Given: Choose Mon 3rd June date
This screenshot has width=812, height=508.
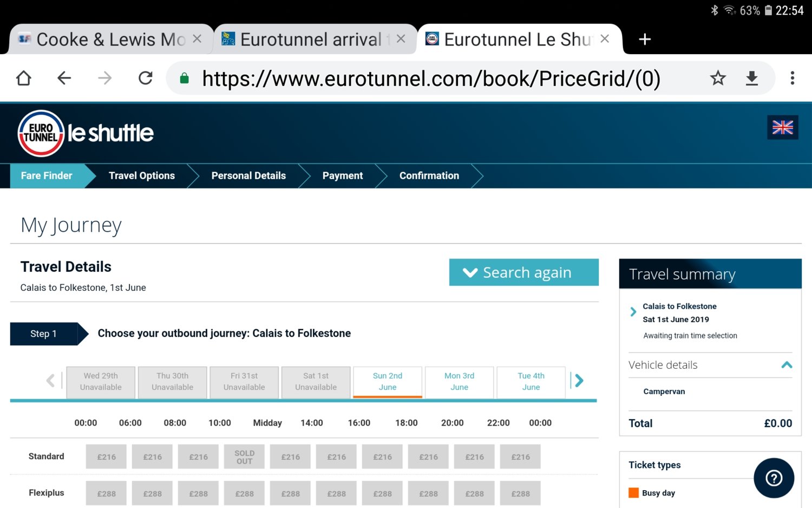Looking at the screenshot, I should pos(460,382).
